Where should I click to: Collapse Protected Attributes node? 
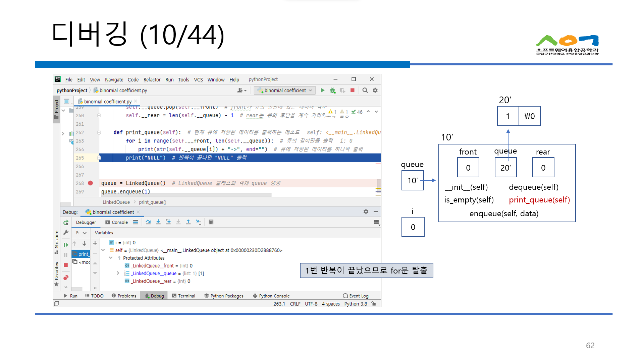coord(111,258)
